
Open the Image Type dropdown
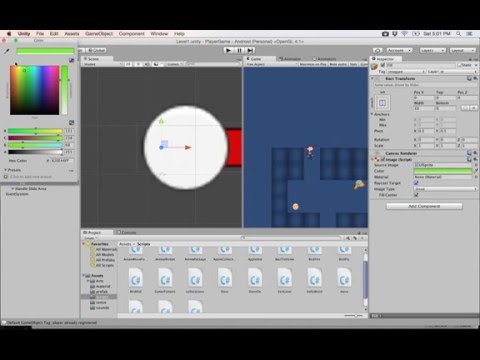tap(445, 189)
